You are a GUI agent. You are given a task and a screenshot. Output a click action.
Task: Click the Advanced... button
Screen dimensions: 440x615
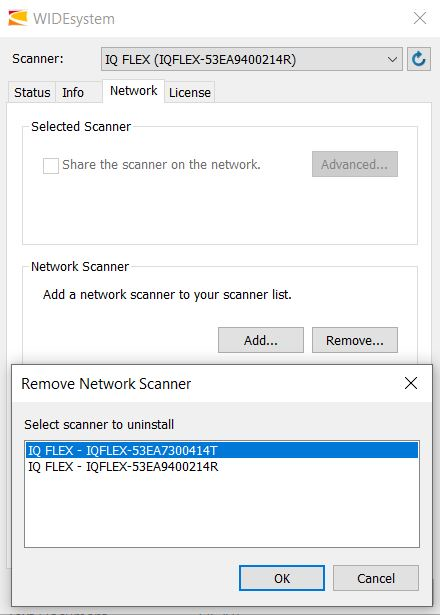coord(355,164)
